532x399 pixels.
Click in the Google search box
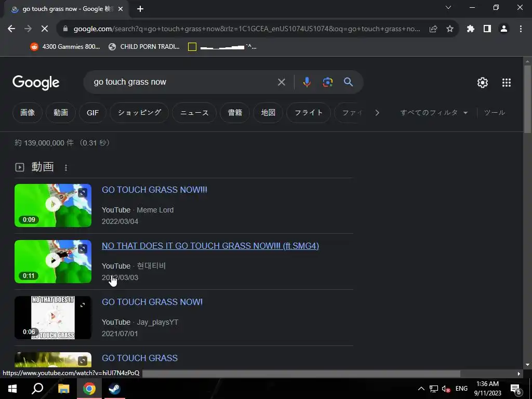[183, 82]
